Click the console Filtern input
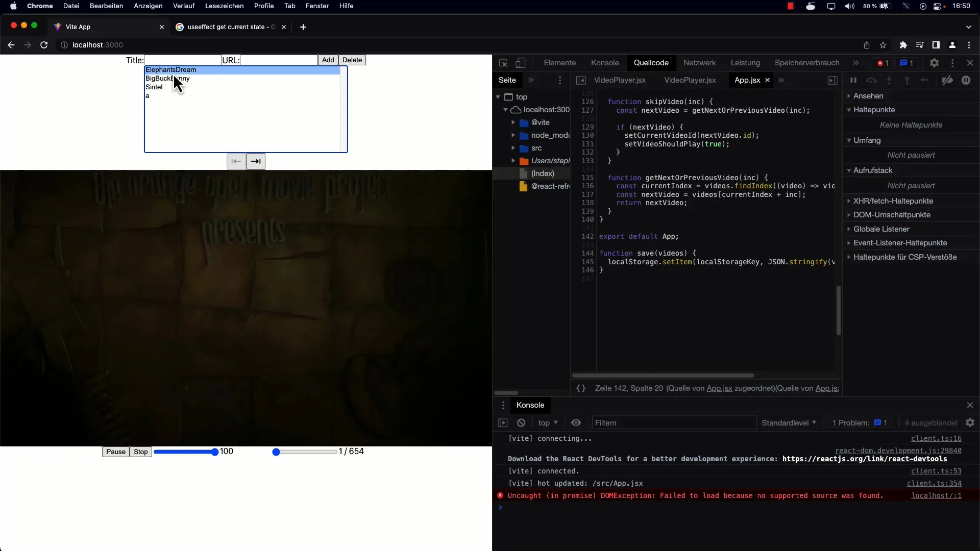The height and width of the screenshot is (551, 980). pos(674,423)
